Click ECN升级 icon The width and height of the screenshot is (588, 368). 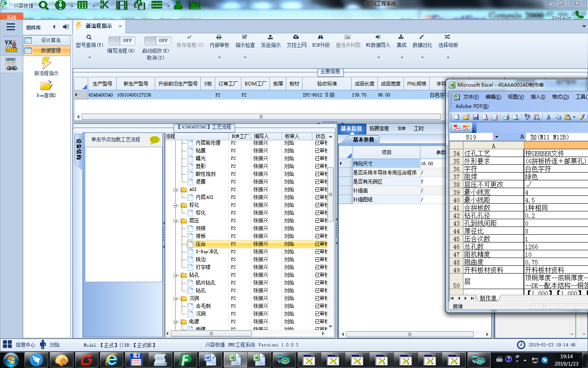coord(321,37)
